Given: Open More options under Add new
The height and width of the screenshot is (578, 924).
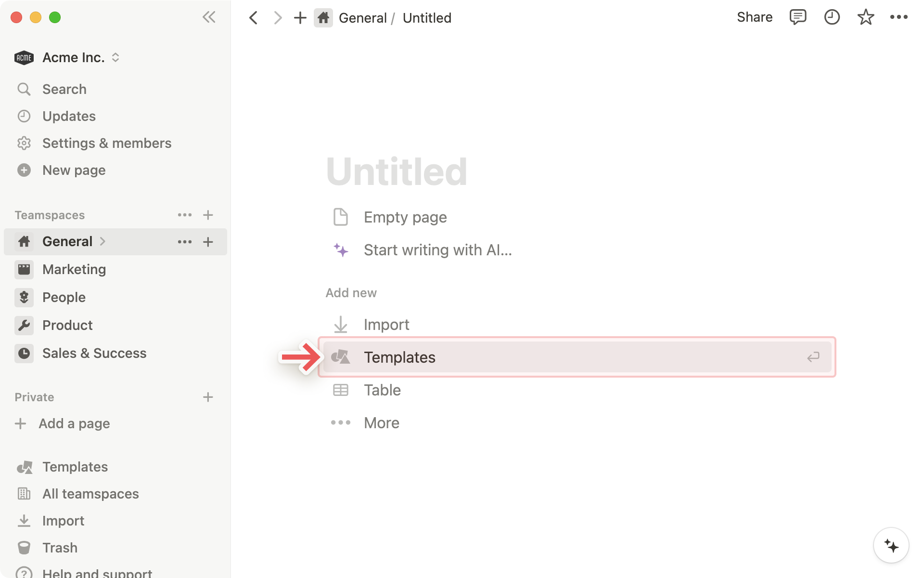Looking at the screenshot, I should tap(381, 422).
